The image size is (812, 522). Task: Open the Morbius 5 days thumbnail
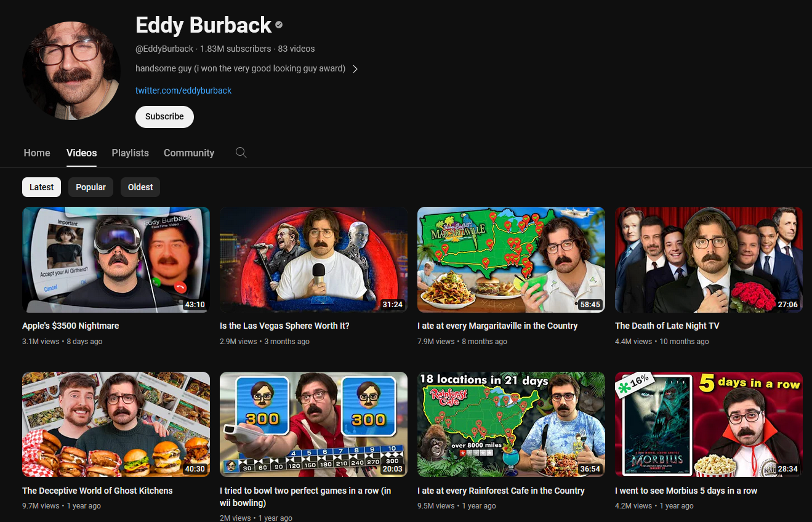(x=709, y=425)
